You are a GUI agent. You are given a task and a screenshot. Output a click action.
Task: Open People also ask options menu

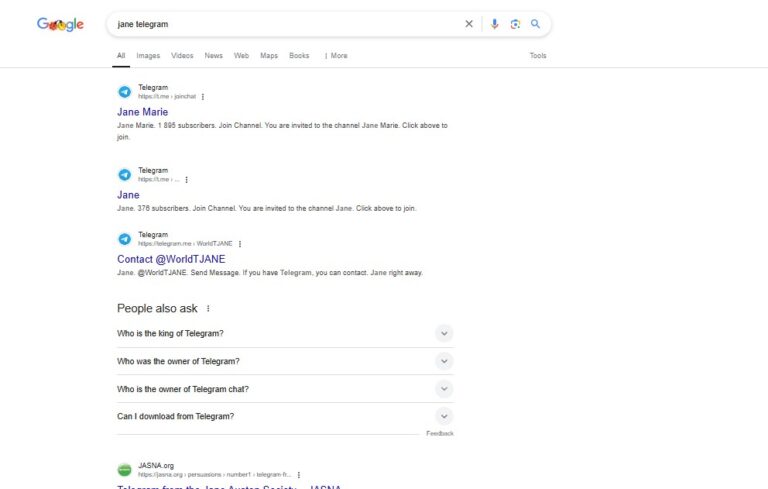coord(208,309)
